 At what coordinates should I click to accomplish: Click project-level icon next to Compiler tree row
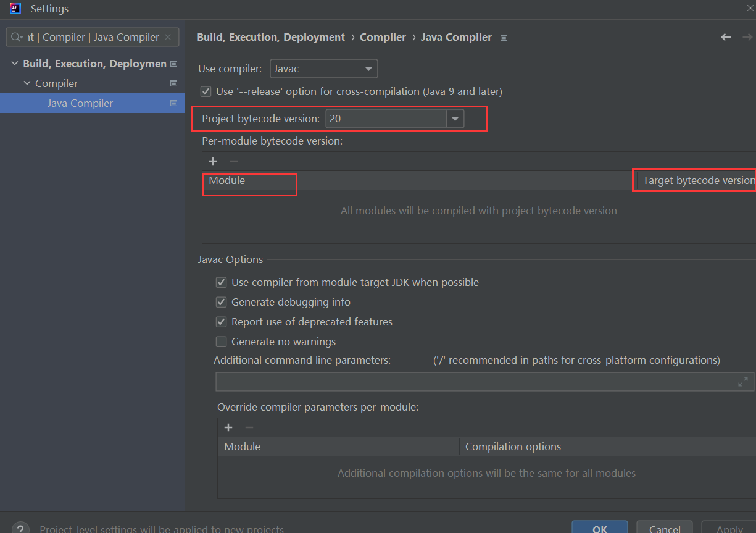[173, 83]
